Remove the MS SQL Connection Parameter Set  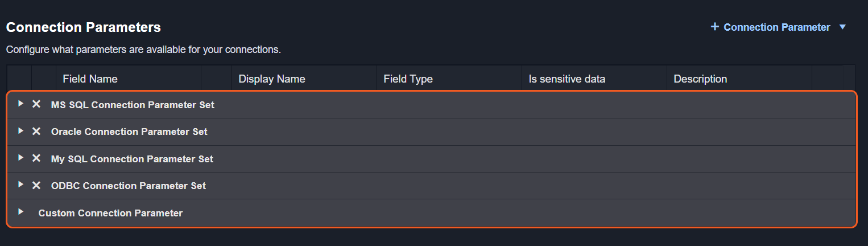click(36, 104)
